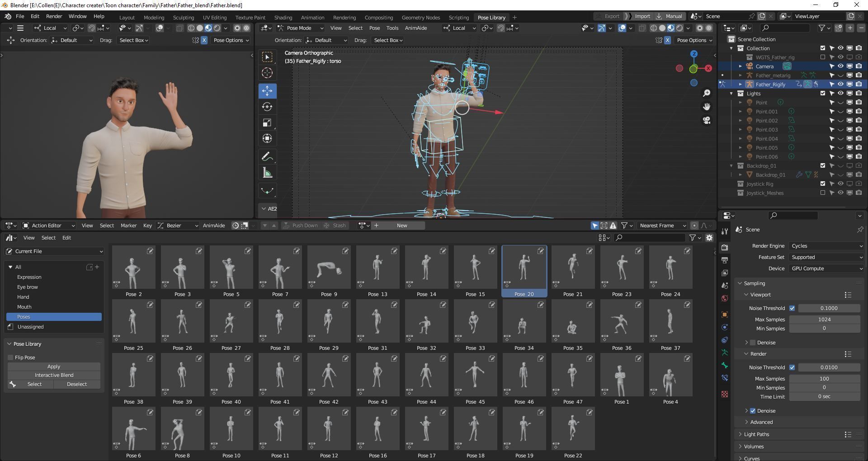This screenshot has height=461, width=868.
Task: Click edit icon on Pose 20 thumbnail
Action: 540,251
